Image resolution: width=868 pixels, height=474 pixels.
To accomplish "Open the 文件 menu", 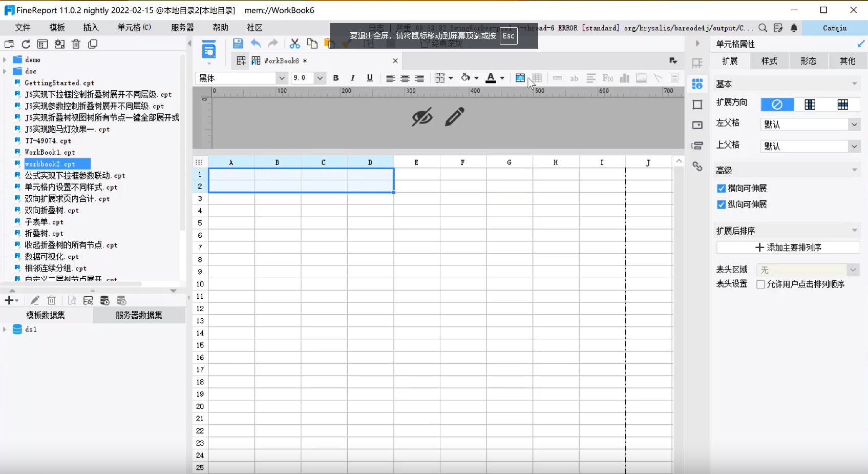I will click(x=23, y=28).
